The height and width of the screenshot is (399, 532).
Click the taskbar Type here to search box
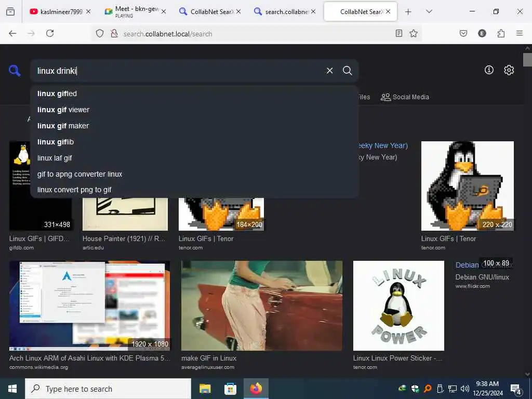[108, 389]
